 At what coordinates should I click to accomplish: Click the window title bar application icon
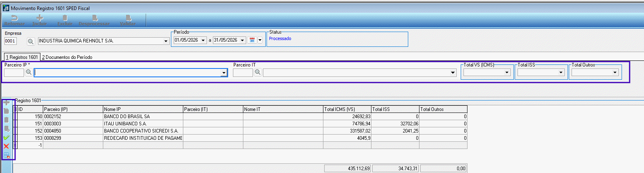click(6, 8)
